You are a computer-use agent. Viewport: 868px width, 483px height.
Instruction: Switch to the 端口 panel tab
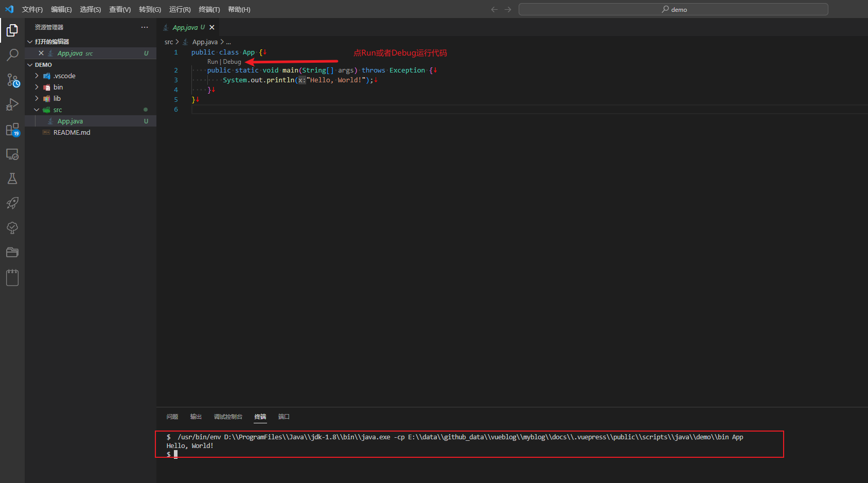coord(284,417)
